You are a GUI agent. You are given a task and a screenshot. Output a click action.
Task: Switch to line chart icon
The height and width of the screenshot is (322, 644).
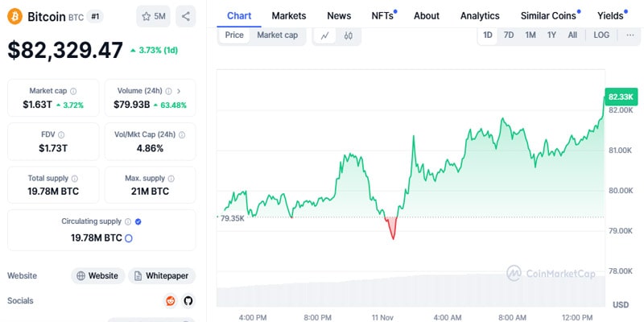coord(325,35)
